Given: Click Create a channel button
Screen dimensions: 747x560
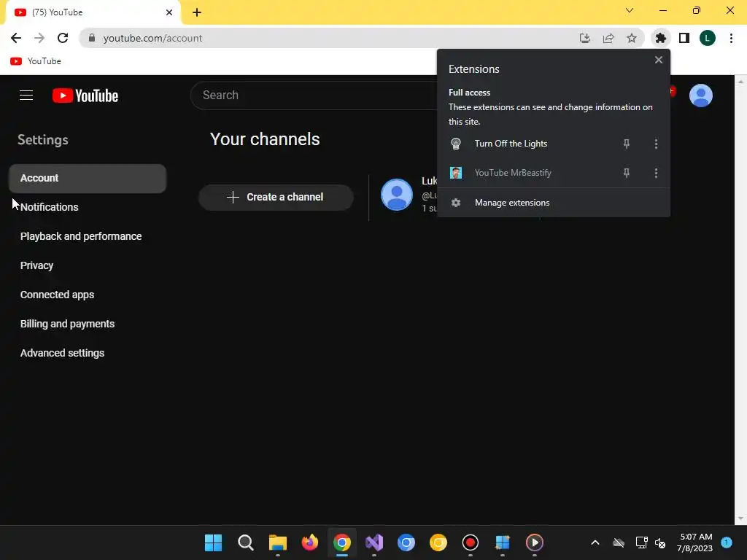Looking at the screenshot, I should (276, 197).
